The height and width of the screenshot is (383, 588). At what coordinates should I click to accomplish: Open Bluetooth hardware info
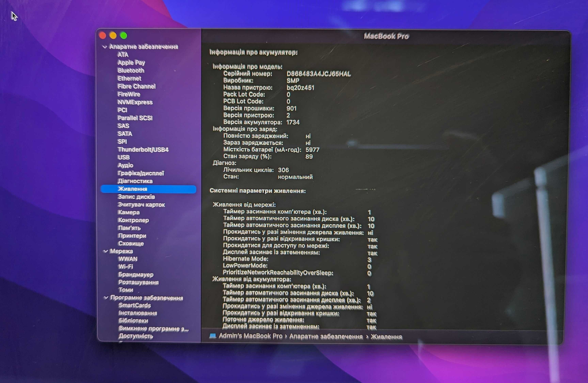(x=131, y=70)
